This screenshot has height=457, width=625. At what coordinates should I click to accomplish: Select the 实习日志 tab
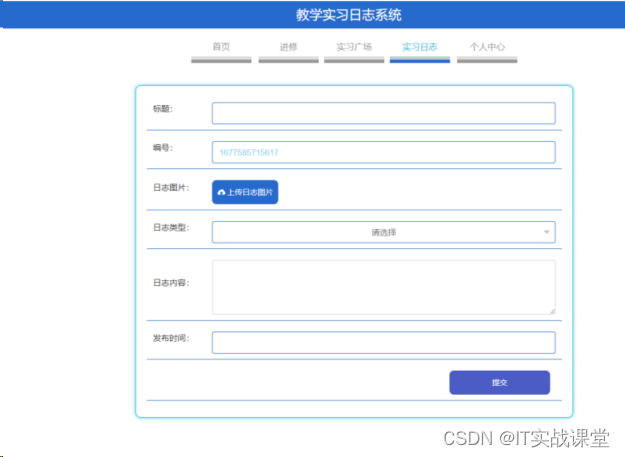(420, 47)
